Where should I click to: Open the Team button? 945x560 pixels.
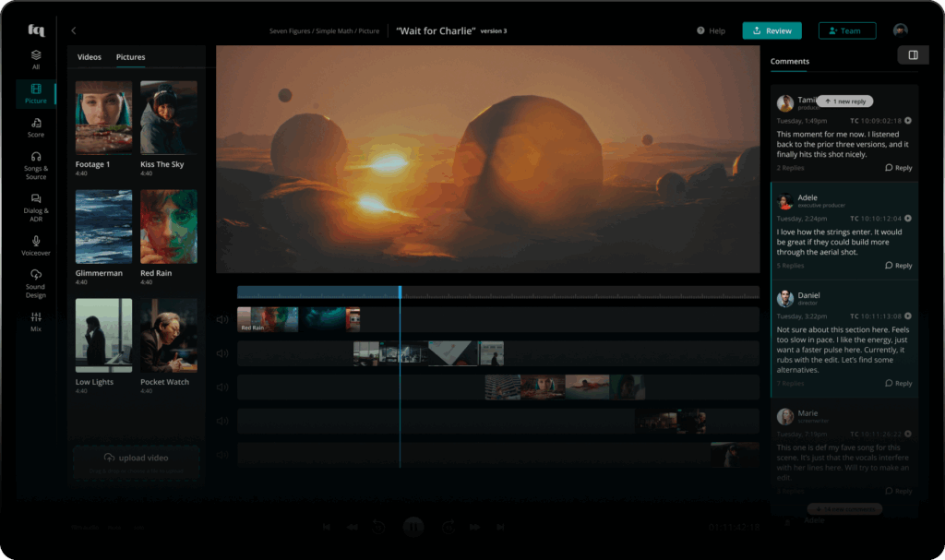click(846, 30)
